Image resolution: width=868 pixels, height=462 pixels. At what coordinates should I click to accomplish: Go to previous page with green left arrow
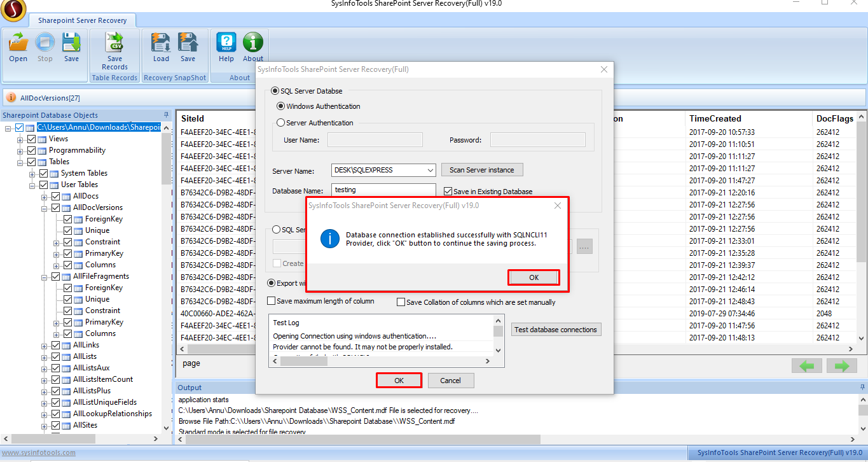(806, 366)
